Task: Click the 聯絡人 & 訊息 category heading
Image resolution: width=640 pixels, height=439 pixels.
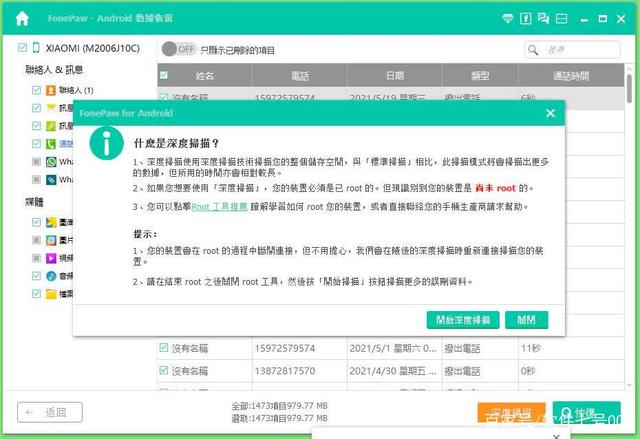Action: (x=54, y=69)
